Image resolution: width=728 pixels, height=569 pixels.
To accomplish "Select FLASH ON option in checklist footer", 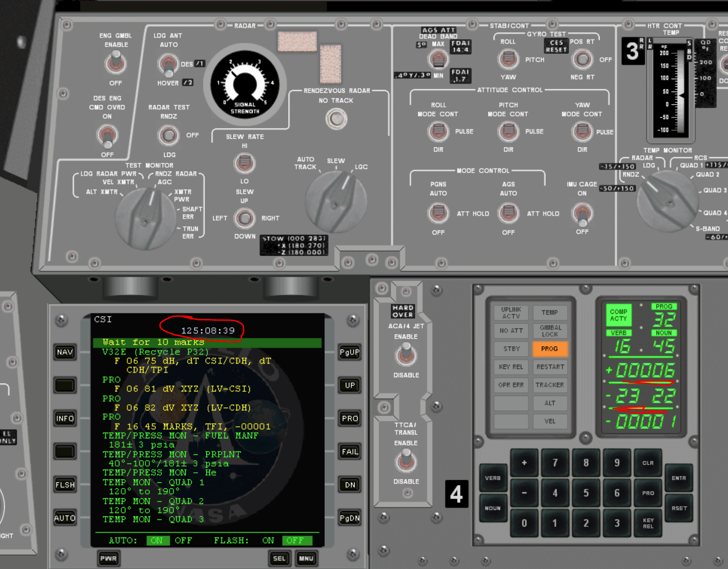I will coord(268,541).
